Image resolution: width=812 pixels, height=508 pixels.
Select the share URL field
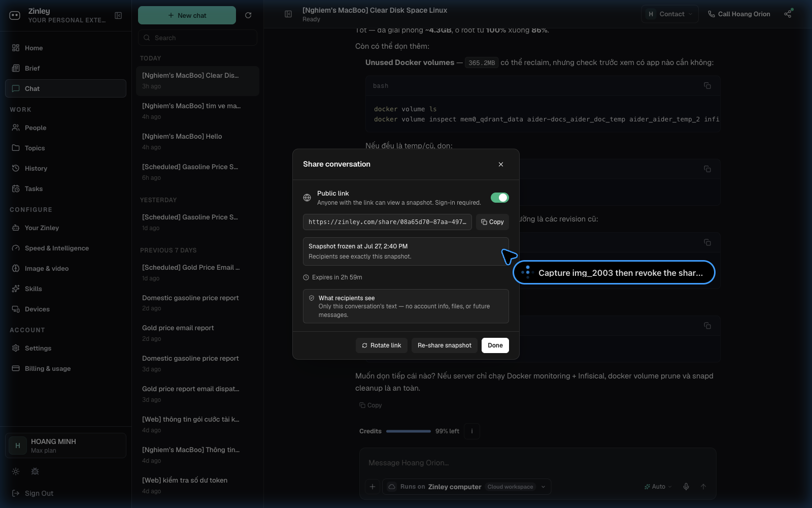(x=387, y=222)
